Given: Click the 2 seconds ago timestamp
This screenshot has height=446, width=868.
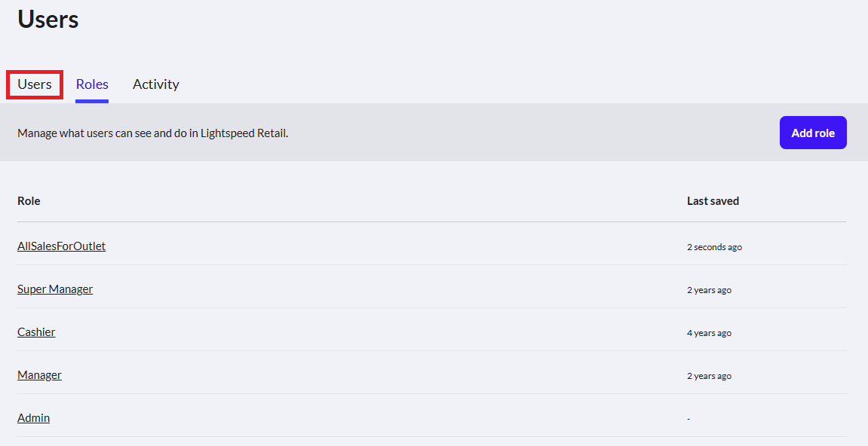Looking at the screenshot, I should pos(714,247).
